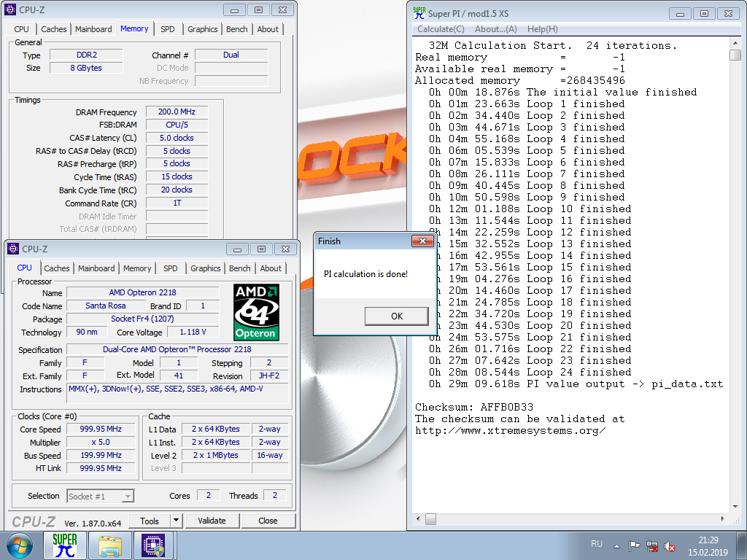Open the Windows Start menu orb
The height and width of the screenshot is (560, 747).
(20, 545)
